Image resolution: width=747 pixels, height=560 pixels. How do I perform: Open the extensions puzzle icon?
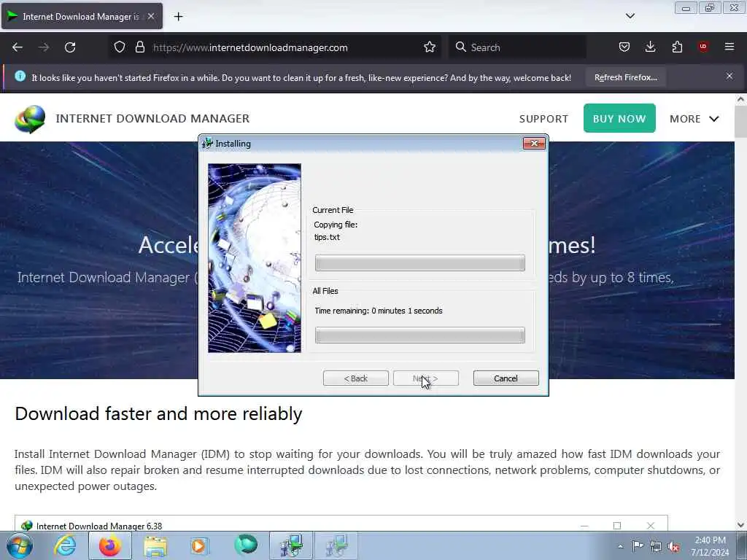[x=677, y=47]
